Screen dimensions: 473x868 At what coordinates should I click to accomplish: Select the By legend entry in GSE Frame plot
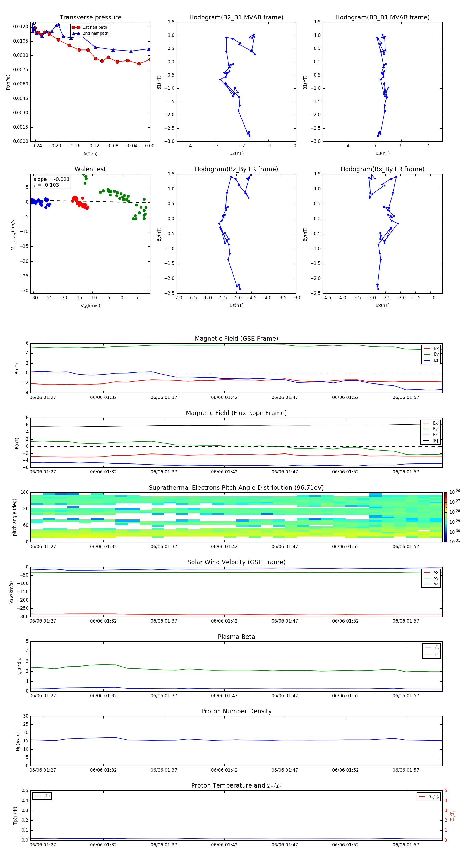click(x=431, y=354)
